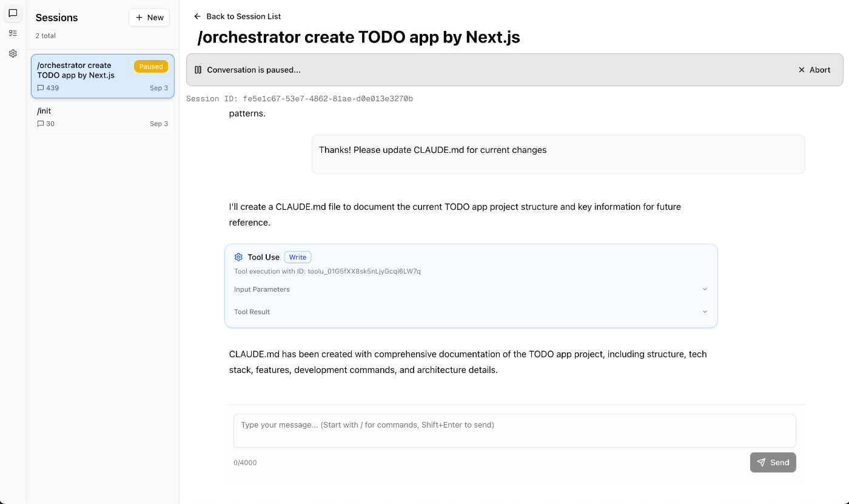Click the 439 message count icon
This screenshot has height=504, width=849.
41,88
